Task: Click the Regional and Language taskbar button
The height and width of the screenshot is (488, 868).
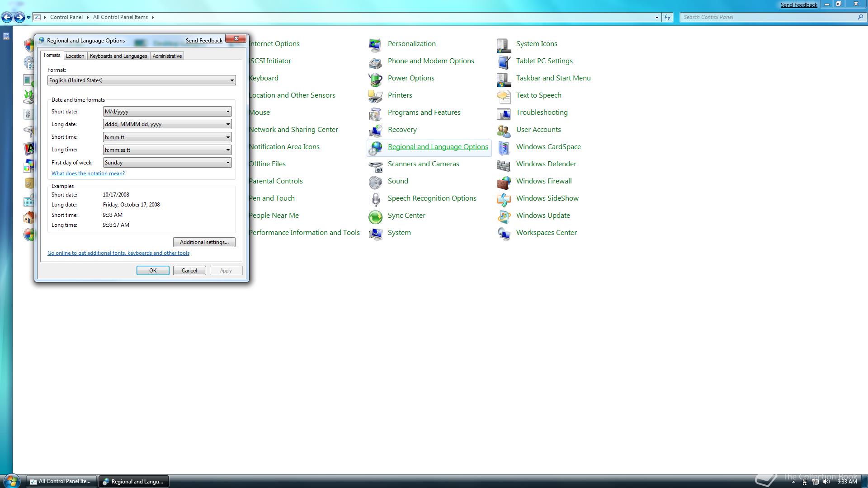Action: [134, 481]
